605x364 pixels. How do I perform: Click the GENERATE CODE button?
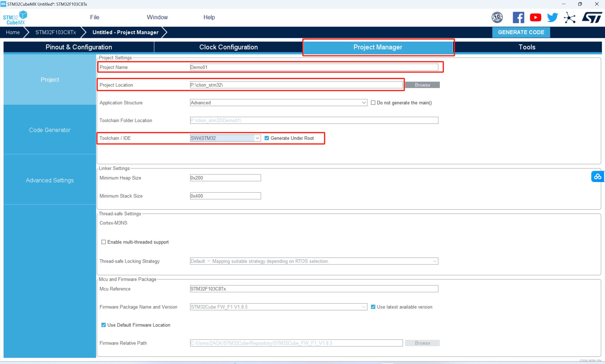(x=521, y=32)
